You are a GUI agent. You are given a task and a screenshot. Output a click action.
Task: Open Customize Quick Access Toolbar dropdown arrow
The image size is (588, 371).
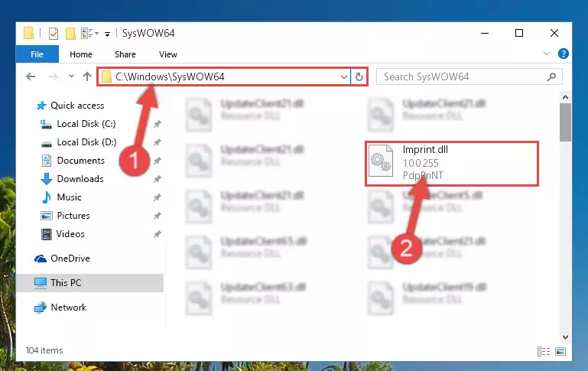tap(107, 34)
